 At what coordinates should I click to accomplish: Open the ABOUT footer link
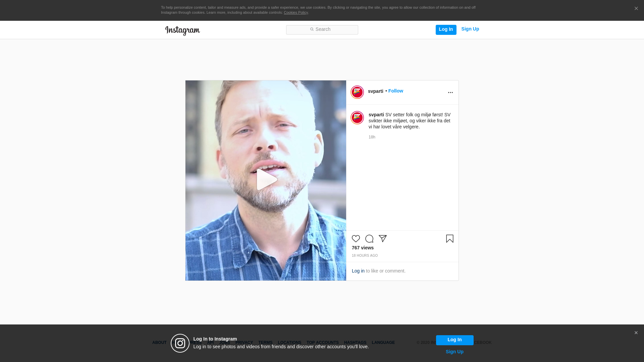coord(159,343)
